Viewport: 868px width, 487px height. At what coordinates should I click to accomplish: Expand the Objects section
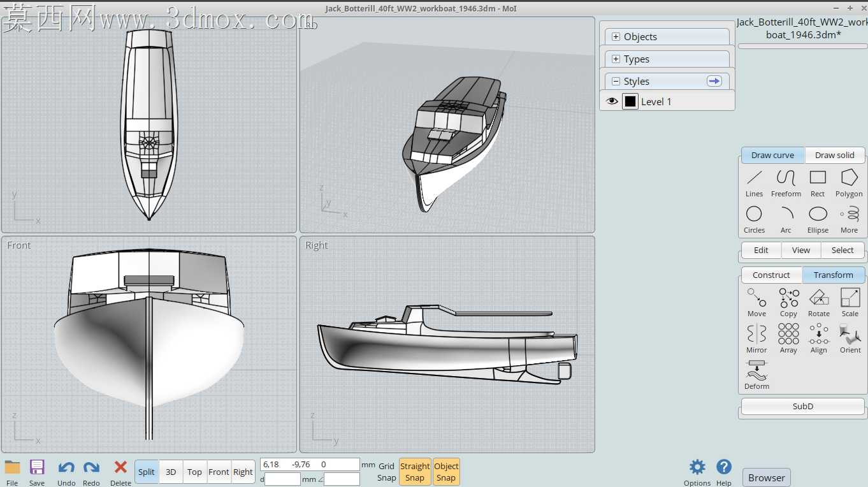[665, 37]
